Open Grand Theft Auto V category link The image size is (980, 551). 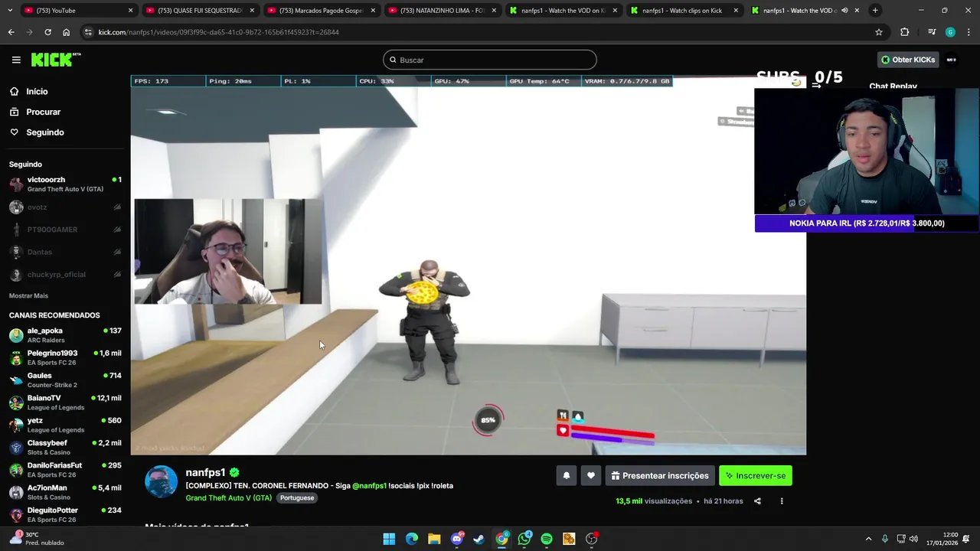[x=228, y=497]
